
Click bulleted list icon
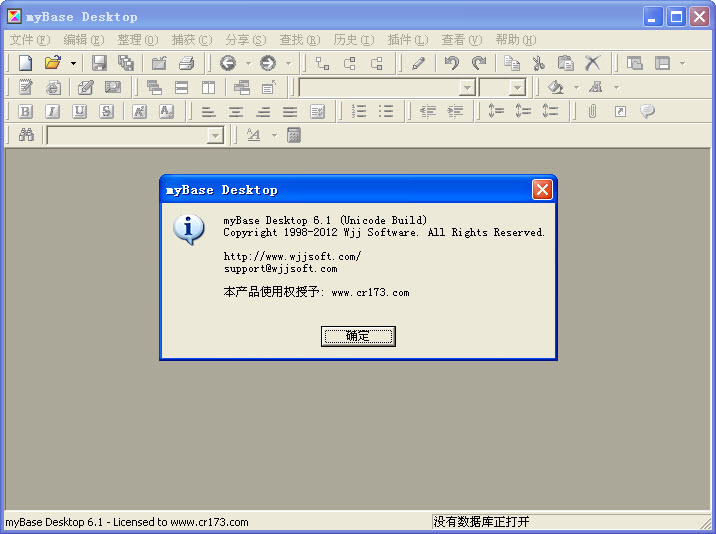point(386,111)
